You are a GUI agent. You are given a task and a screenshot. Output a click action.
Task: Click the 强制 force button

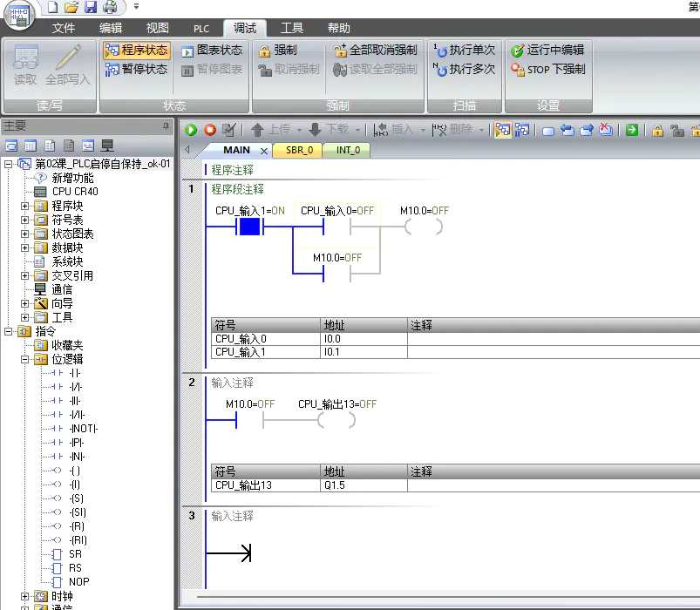278,50
